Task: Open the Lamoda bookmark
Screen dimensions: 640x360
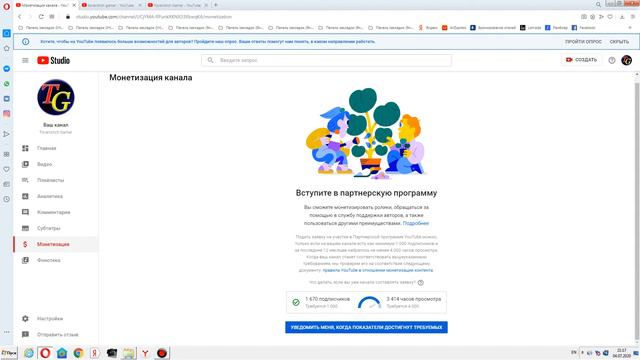Action: point(531,28)
